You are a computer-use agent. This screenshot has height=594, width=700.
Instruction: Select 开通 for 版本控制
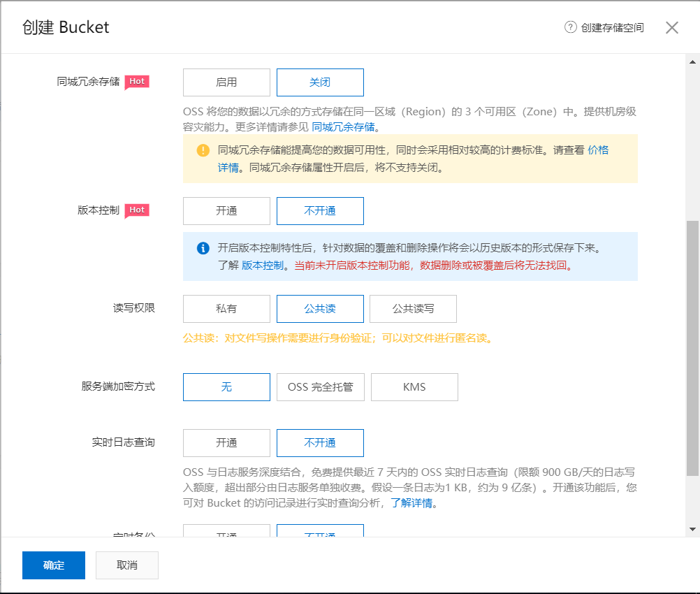click(226, 211)
